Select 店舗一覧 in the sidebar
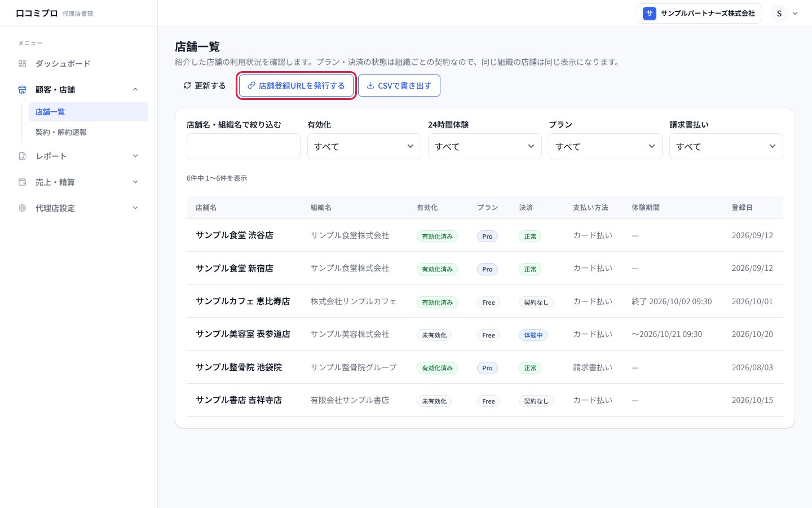The width and height of the screenshot is (812, 508). (89, 112)
